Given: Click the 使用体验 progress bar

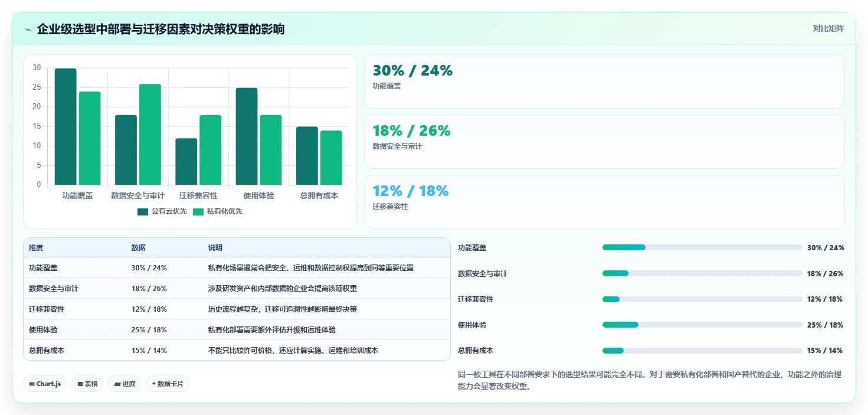Looking at the screenshot, I should point(702,325).
